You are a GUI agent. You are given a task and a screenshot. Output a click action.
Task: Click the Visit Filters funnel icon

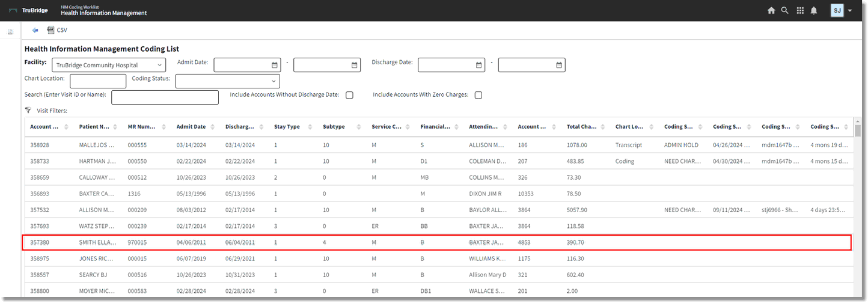(x=28, y=110)
